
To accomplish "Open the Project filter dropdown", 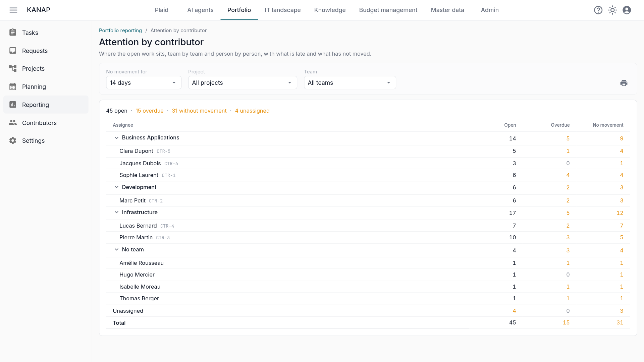I will tap(243, 83).
